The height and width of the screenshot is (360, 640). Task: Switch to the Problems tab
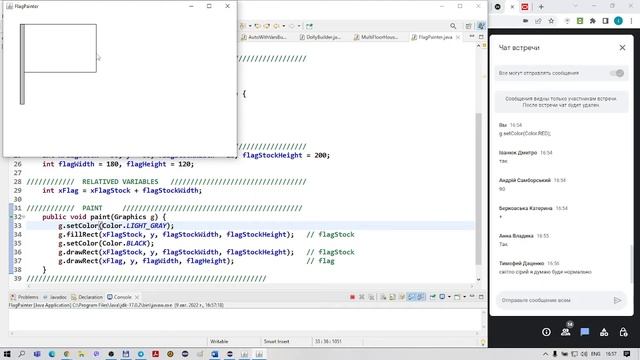pyautogui.click(x=24, y=297)
